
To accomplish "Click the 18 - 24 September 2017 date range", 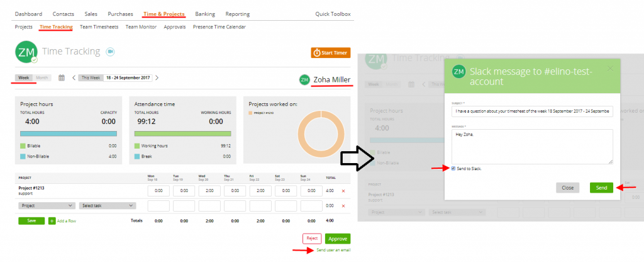I will click(x=128, y=77).
